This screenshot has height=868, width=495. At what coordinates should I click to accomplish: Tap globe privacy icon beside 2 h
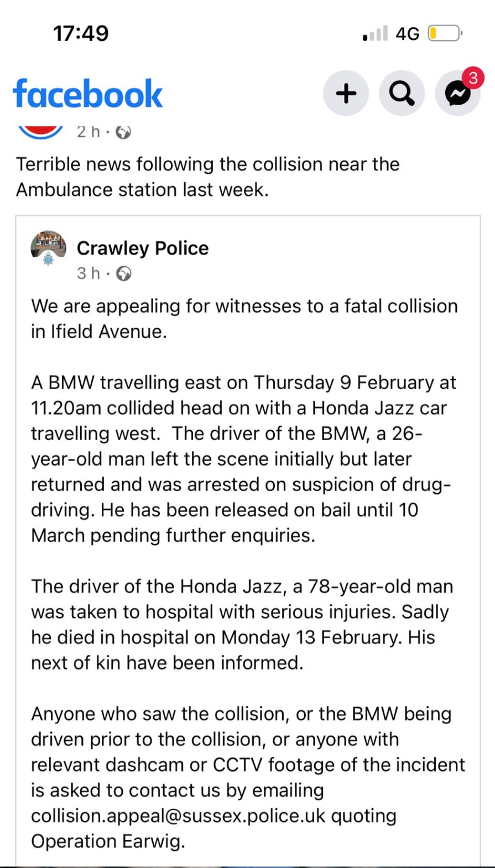tap(124, 132)
